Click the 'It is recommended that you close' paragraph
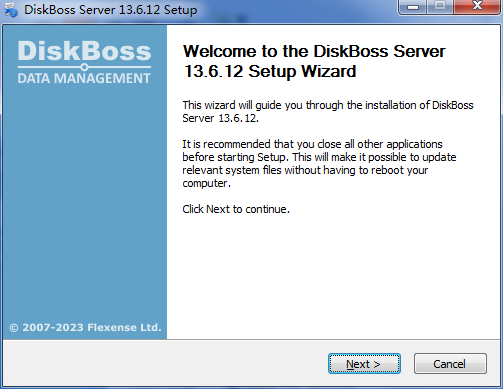Image resolution: width=503 pixels, height=389 pixels. [x=319, y=164]
